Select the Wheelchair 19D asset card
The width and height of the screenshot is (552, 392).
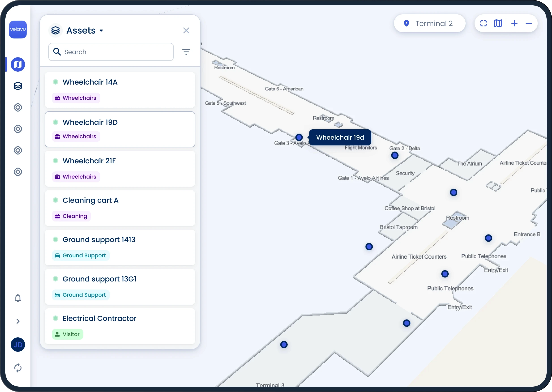(120, 129)
